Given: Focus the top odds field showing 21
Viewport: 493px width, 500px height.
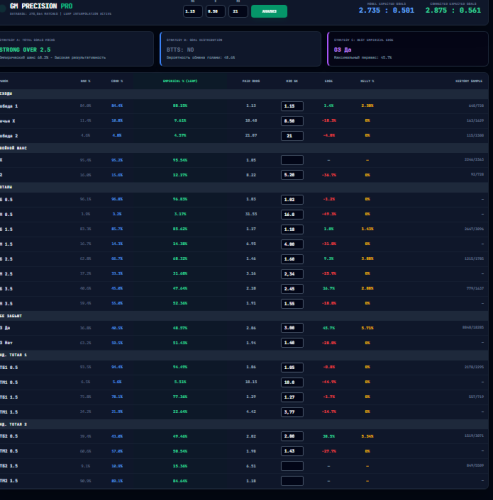Looking at the screenshot, I should click(238, 11).
